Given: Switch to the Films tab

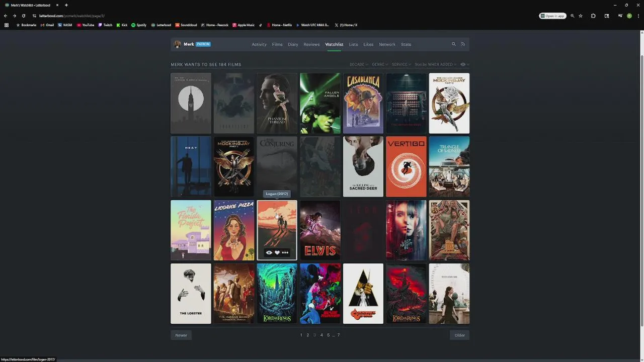Looking at the screenshot, I should click(x=277, y=44).
